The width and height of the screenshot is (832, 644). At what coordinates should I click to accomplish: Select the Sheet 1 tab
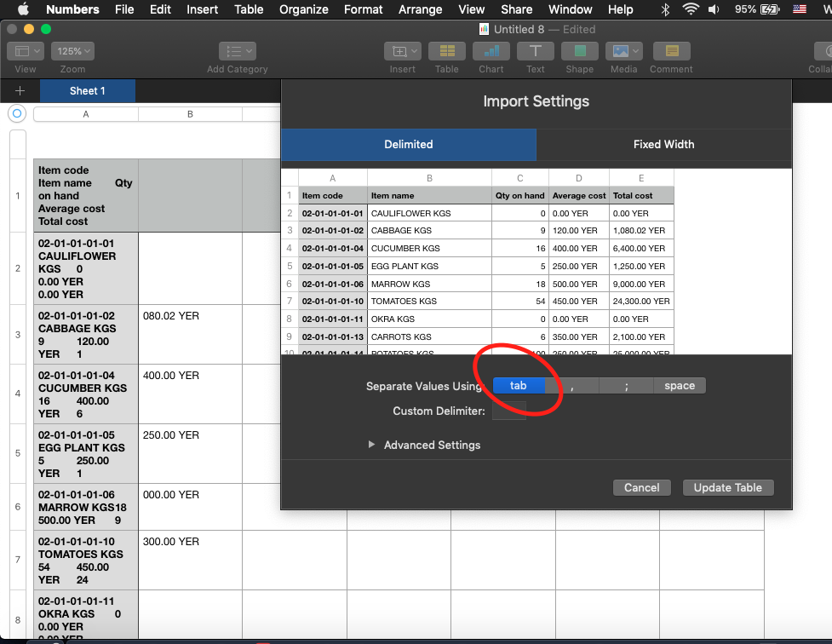click(88, 91)
